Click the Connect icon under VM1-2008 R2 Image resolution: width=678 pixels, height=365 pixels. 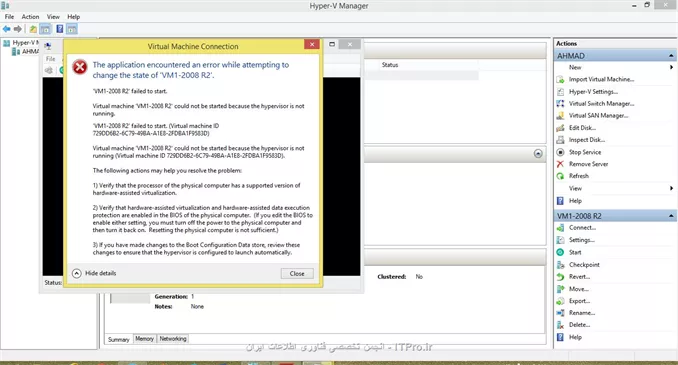(560, 228)
